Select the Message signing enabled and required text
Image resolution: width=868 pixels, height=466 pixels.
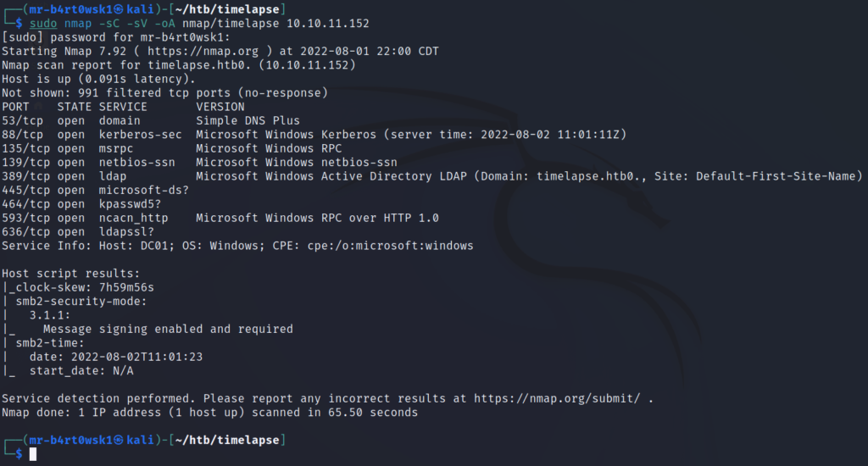point(169,329)
